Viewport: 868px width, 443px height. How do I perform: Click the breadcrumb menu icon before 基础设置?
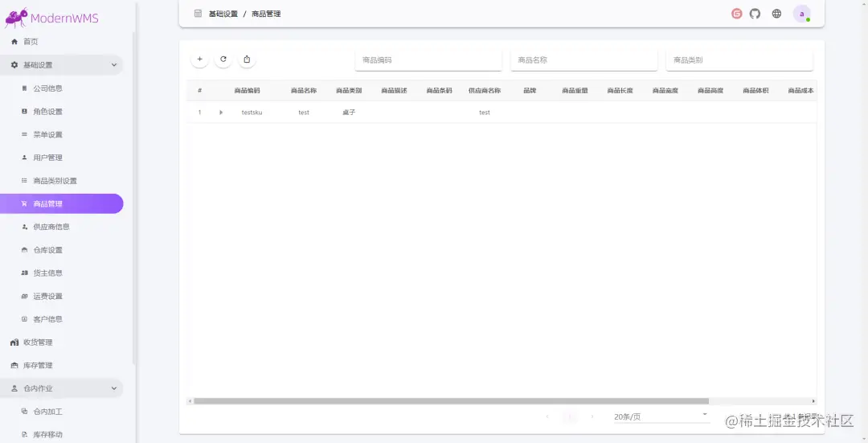coord(199,14)
